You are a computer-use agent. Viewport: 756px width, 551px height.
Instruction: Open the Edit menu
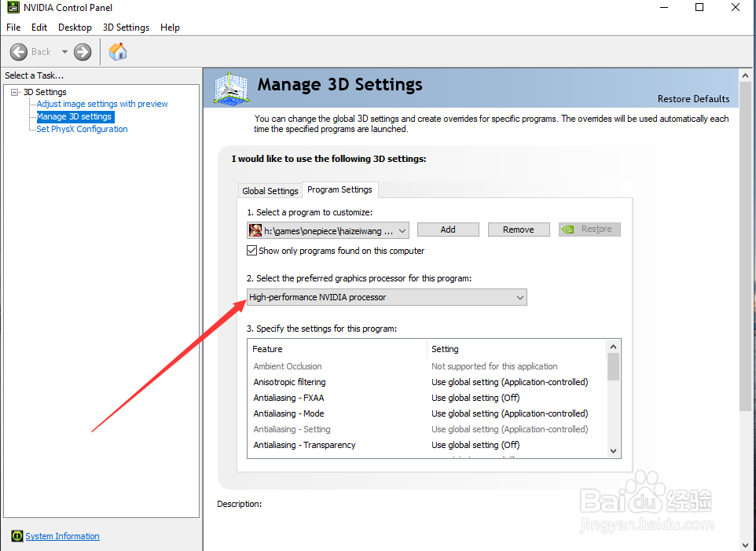pyautogui.click(x=39, y=28)
